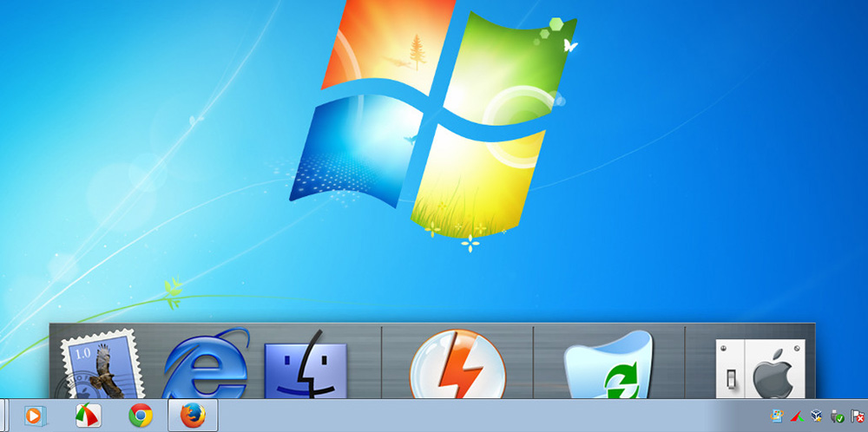868x432 pixels.
Task: Open the Apple light-switch preferences dock icon
Action: pyautogui.click(x=760, y=369)
